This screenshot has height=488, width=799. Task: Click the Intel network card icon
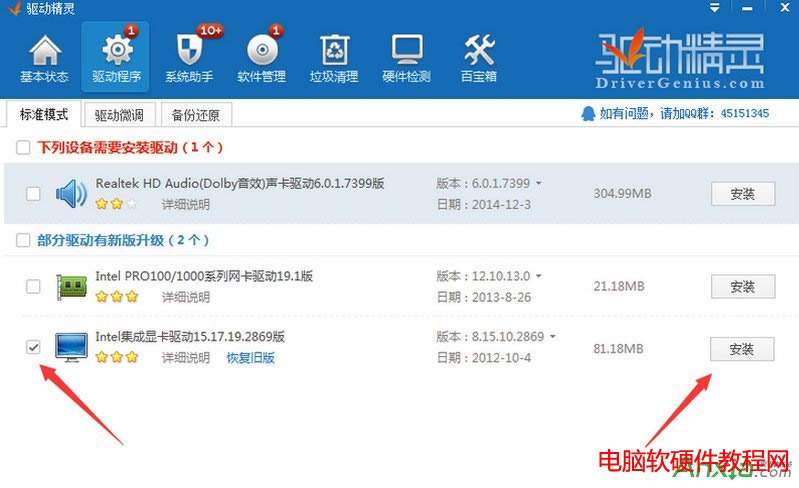pos(71,286)
